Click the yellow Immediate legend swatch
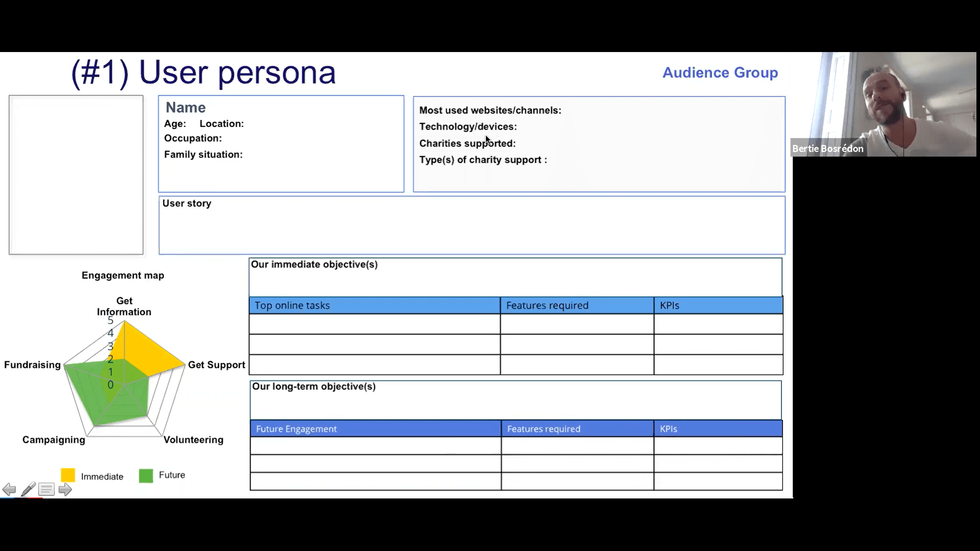The height and width of the screenshot is (551, 980). tap(68, 475)
